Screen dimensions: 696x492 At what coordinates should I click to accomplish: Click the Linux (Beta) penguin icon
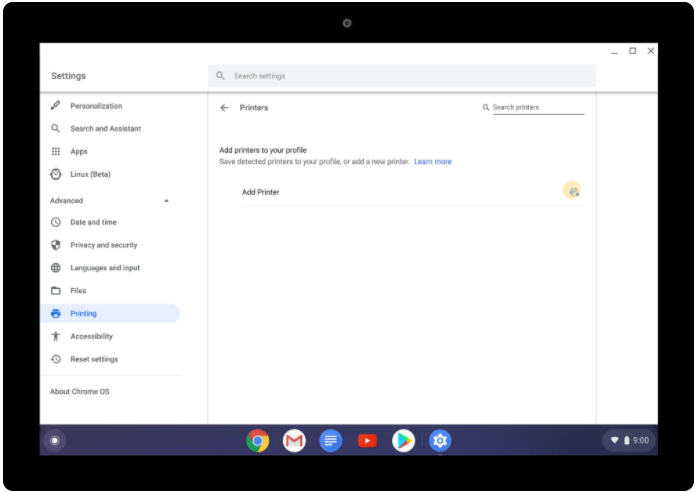point(55,174)
